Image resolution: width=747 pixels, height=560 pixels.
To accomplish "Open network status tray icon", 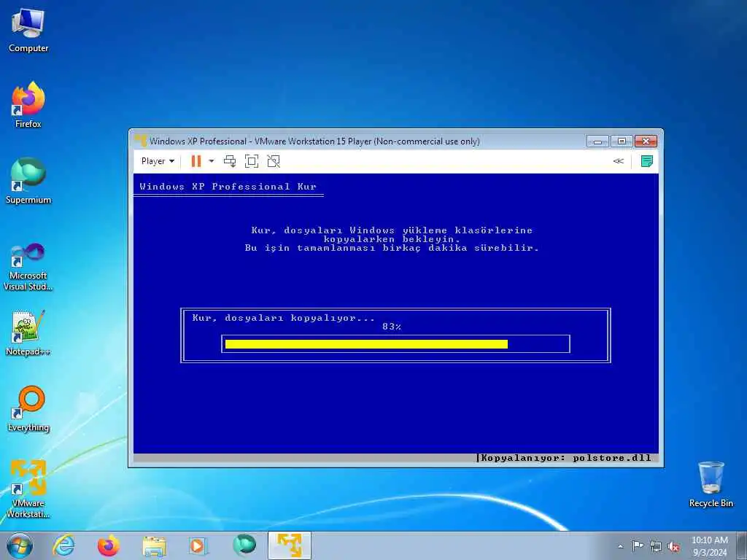I will (x=656, y=547).
